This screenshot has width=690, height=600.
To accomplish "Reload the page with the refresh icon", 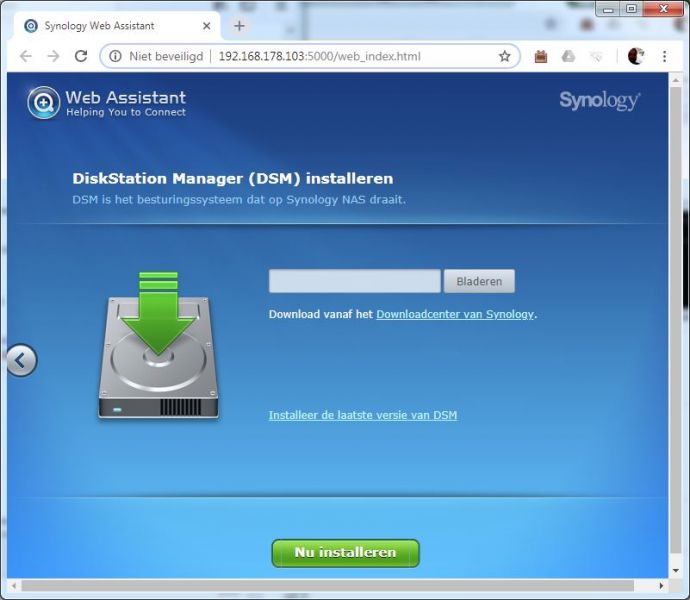I will [81, 56].
